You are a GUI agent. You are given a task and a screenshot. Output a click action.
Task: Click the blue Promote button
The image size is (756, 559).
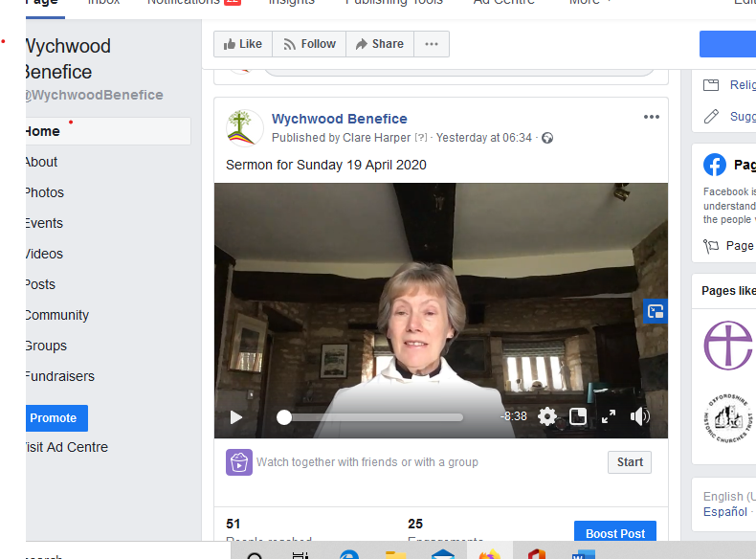click(x=56, y=418)
